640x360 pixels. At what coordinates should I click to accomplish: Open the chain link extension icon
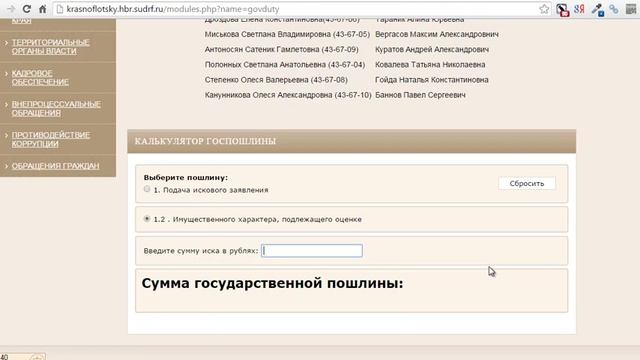(614, 9)
